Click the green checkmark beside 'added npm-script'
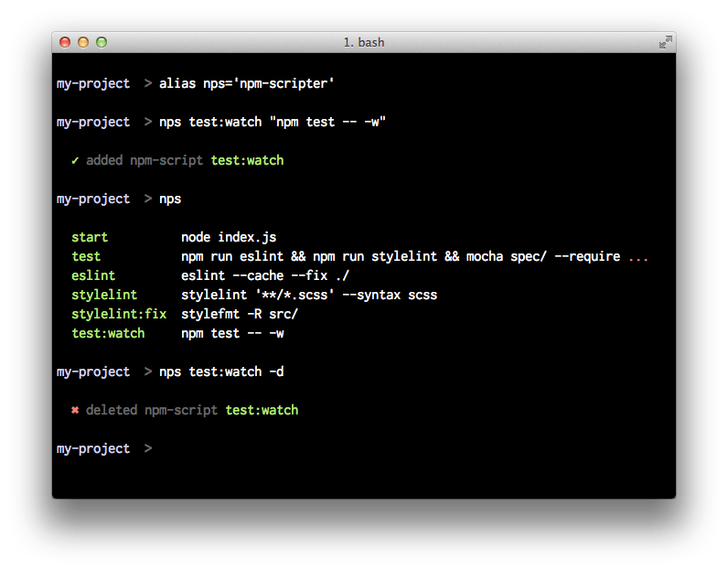This screenshot has height=571, width=728. point(75,161)
